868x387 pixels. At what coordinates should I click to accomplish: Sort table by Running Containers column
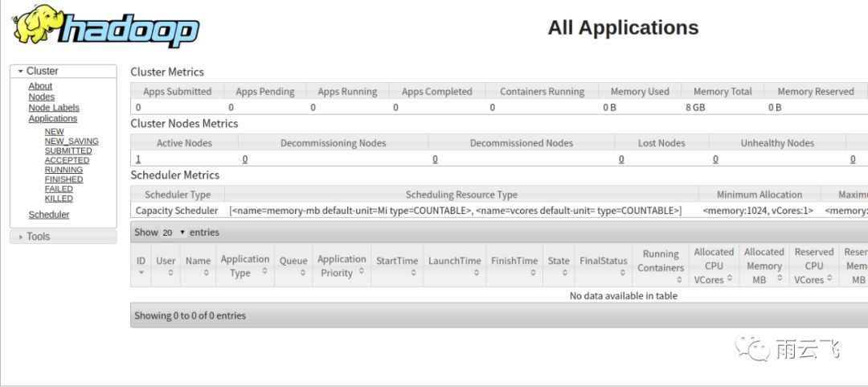click(x=661, y=265)
